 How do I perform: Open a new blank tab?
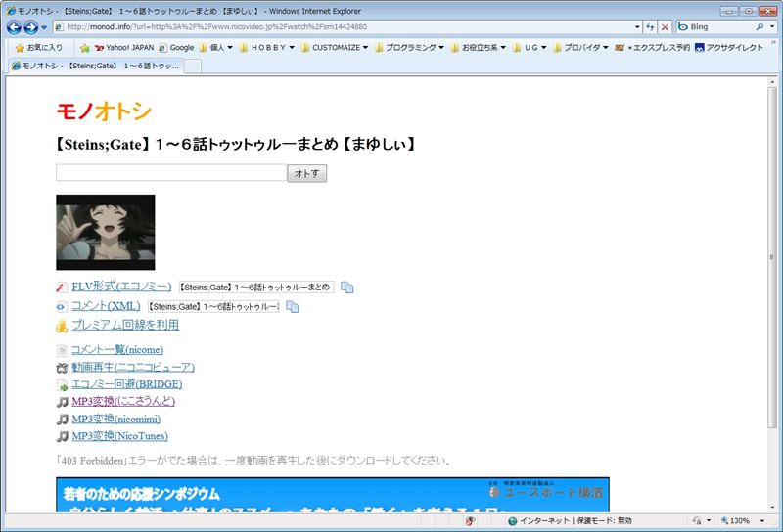[x=193, y=66]
